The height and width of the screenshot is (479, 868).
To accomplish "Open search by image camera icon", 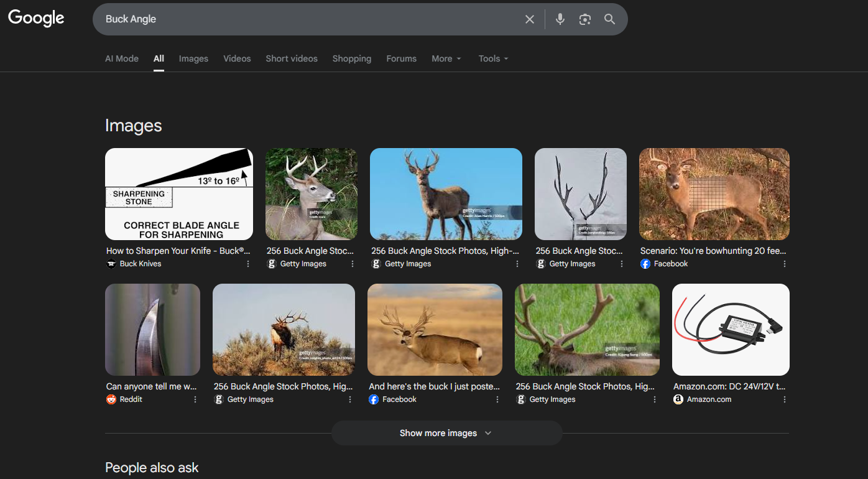I will tap(585, 19).
